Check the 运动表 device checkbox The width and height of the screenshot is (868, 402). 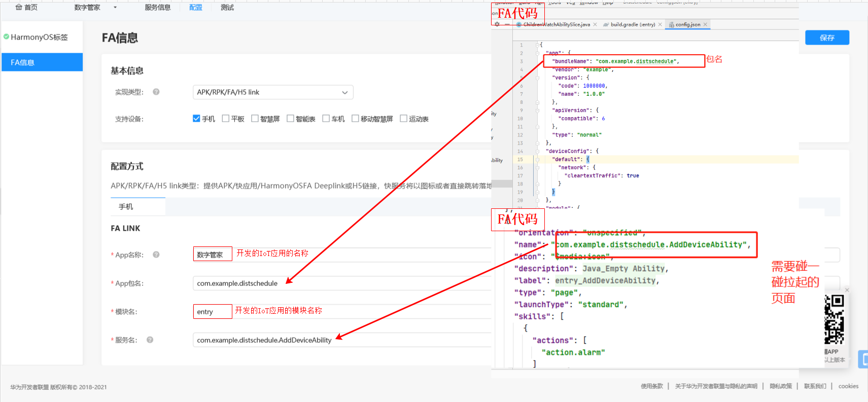404,119
